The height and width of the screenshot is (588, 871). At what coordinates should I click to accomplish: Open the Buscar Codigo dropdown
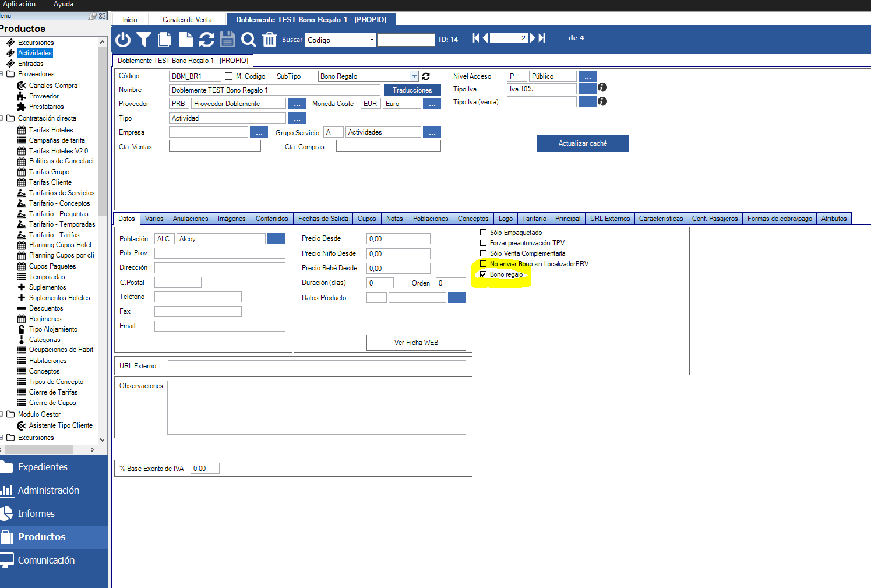372,40
